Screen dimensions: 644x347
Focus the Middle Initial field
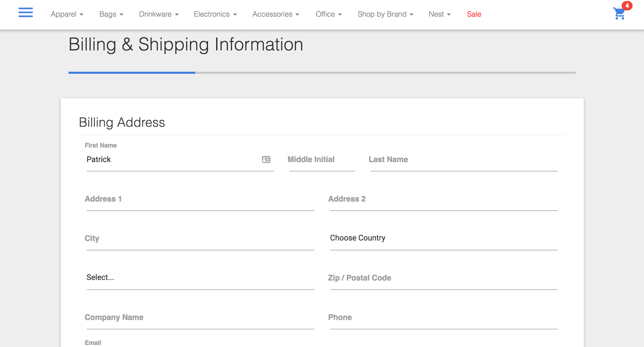[x=322, y=160]
